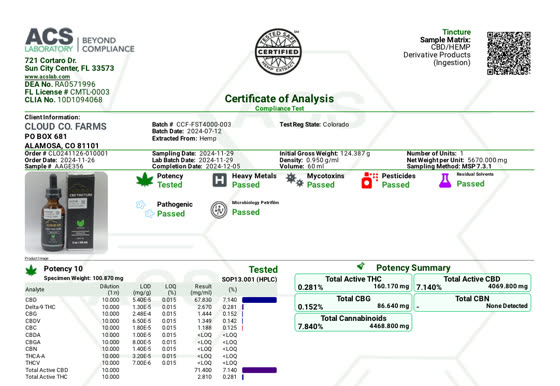The height and width of the screenshot is (386, 560).
Task: Click the blue CBD result bar
Action: [259, 300]
